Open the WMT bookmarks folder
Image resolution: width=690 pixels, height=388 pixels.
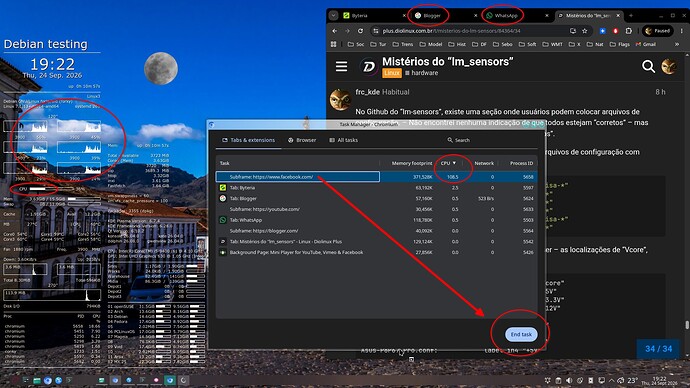pyautogui.click(x=552, y=44)
